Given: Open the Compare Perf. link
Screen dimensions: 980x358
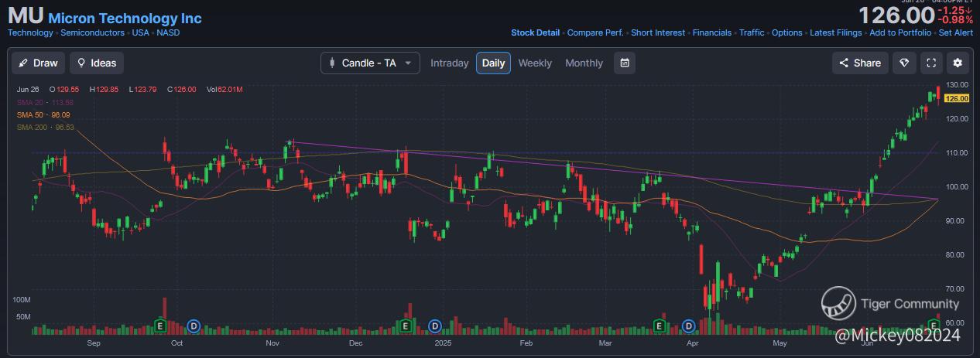Looking at the screenshot, I should pos(595,32).
